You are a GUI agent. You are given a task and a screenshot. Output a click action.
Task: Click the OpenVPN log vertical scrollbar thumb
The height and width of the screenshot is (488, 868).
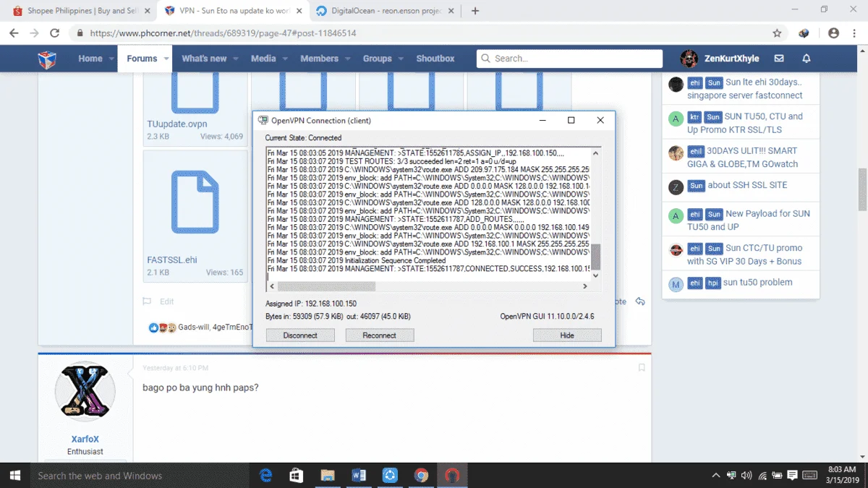coord(596,257)
